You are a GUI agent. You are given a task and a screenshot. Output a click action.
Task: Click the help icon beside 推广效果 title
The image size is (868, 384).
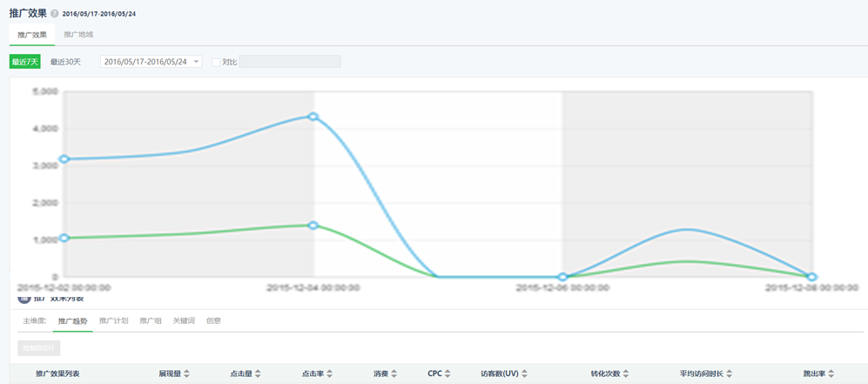[x=55, y=14]
